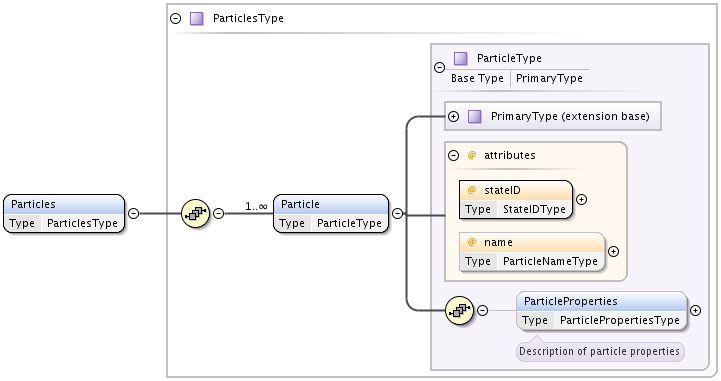
Task: Collapse the Particles element node
Action: pos(133,213)
